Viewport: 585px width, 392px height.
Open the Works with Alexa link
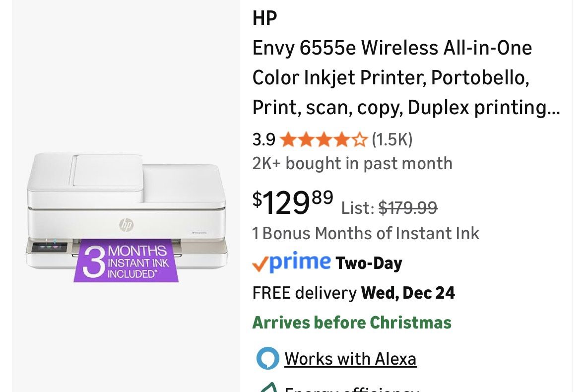point(350,359)
